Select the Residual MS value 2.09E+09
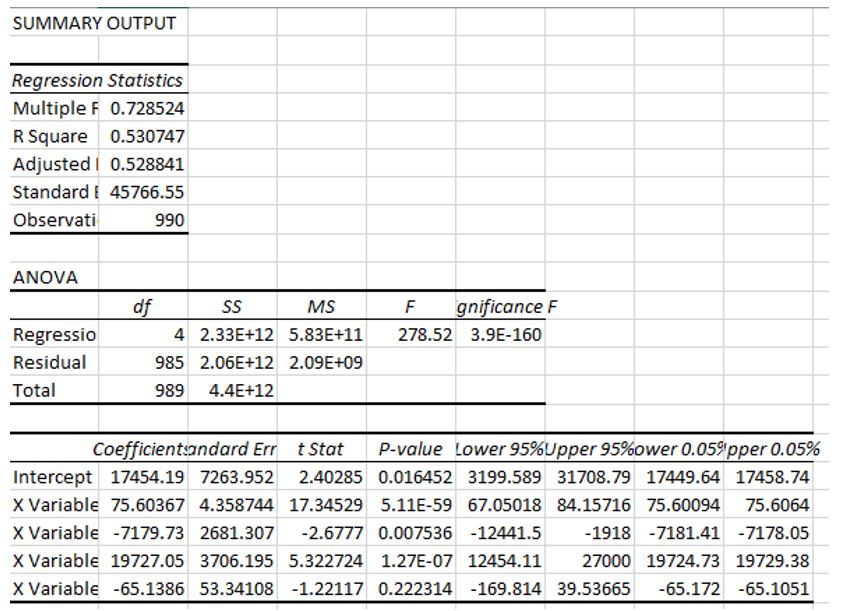847x611 pixels. (x=325, y=362)
